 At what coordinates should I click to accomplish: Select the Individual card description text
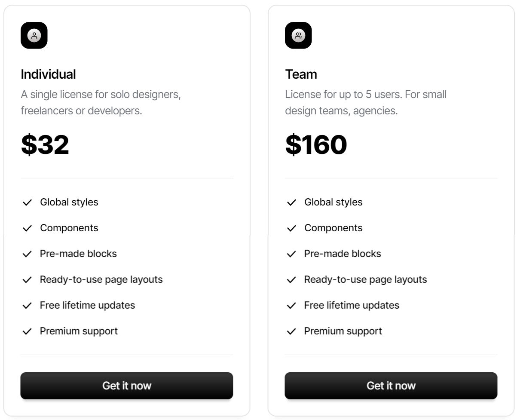pos(101,102)
